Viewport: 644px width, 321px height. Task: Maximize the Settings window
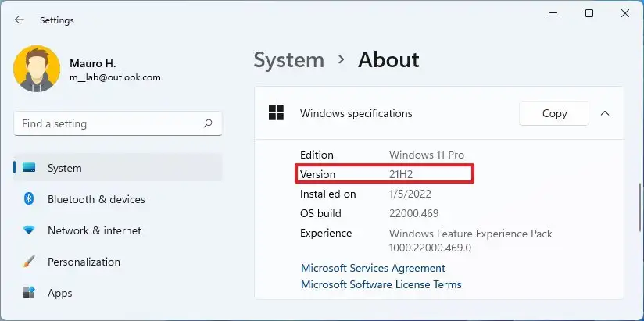[589, 13]
